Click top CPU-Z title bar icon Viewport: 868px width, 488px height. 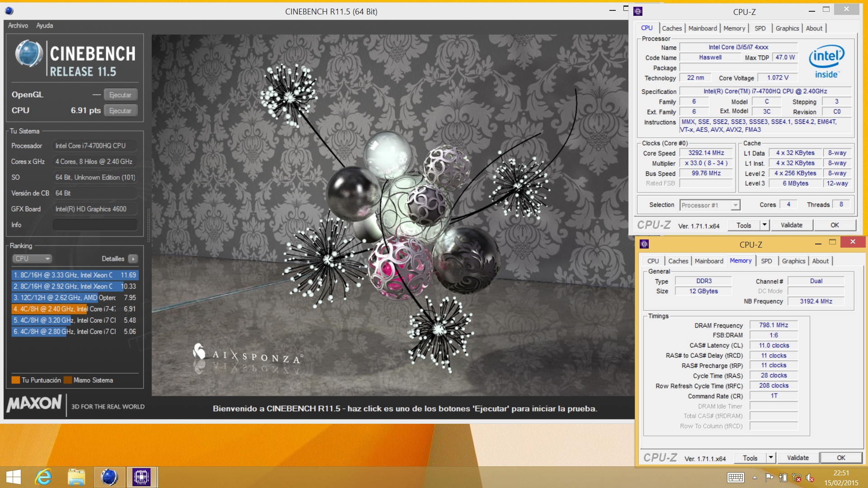tap(638, 11)
